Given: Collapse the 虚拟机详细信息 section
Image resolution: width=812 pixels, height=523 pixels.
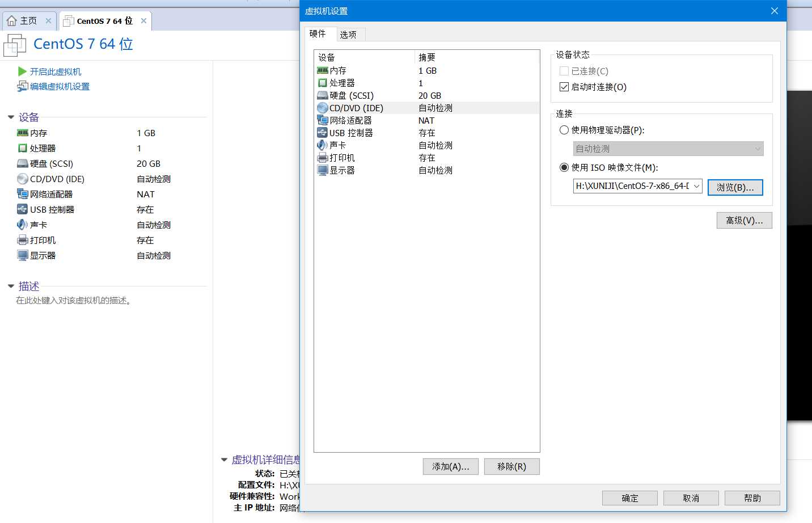Looking at the screenshot, I should [x=224, y=460].
